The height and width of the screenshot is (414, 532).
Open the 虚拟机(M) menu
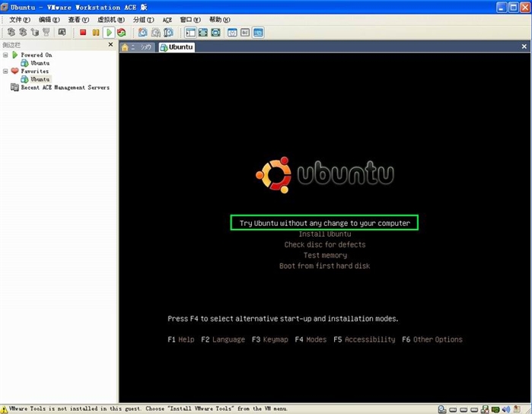pyautogui.click(x=111, y=20)
